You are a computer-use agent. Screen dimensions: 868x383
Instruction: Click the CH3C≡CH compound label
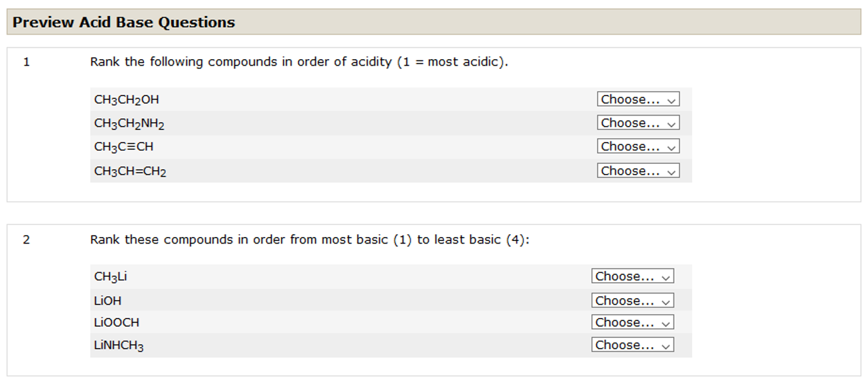[124, 147]
